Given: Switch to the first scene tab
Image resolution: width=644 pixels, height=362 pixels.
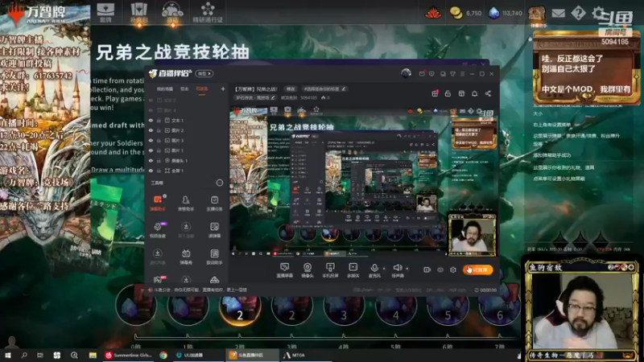Looking at the screenshot, I should pyautogui.click(x=165, y=88).
